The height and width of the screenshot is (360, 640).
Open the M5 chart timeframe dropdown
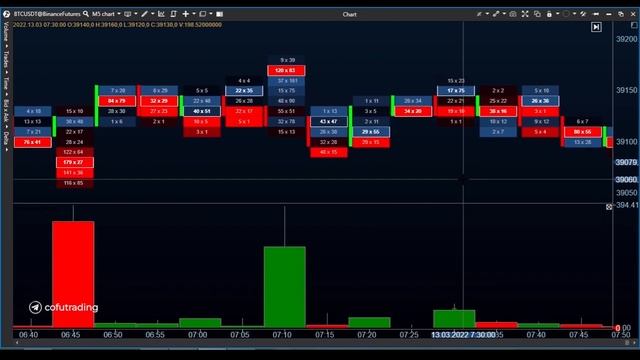point(106,14)
